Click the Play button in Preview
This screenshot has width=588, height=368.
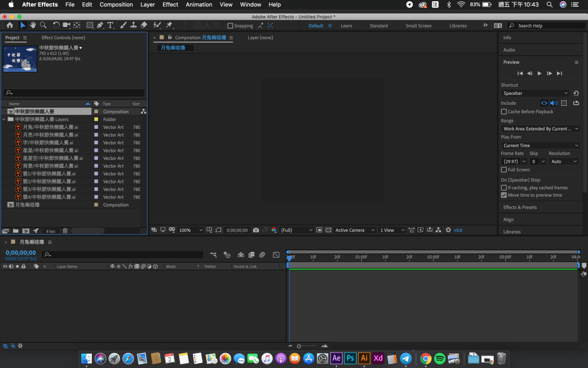point(539,74)
